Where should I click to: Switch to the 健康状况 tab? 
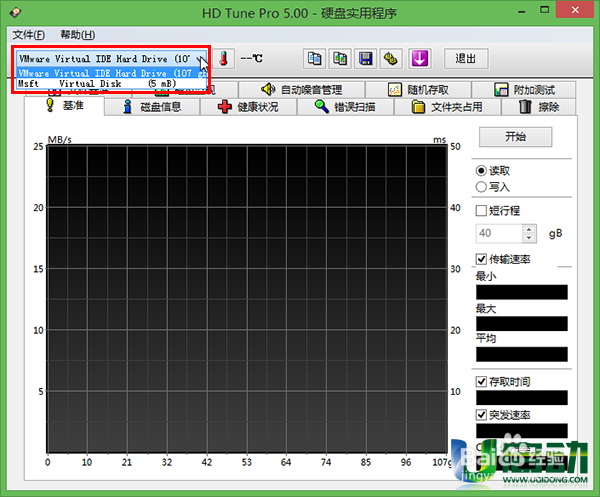(x=248, y=107)
